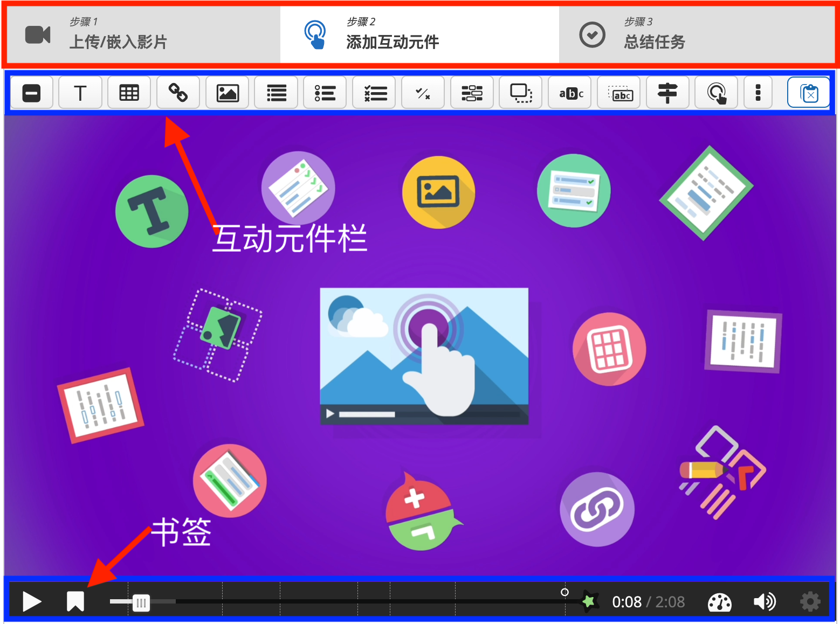Add a Link interaction
Viewport: 840px width, 624px height.
(x=178, y=92)
